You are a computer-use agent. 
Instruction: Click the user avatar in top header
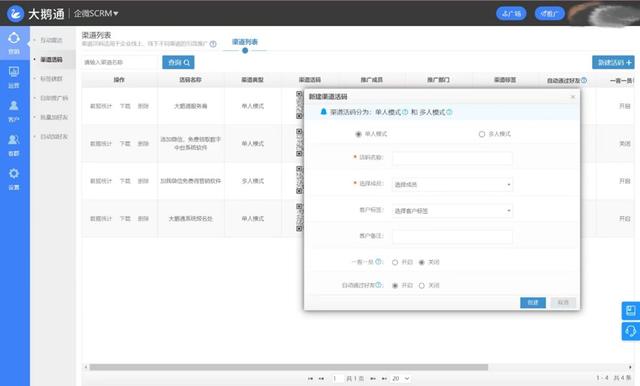point(604,15)
